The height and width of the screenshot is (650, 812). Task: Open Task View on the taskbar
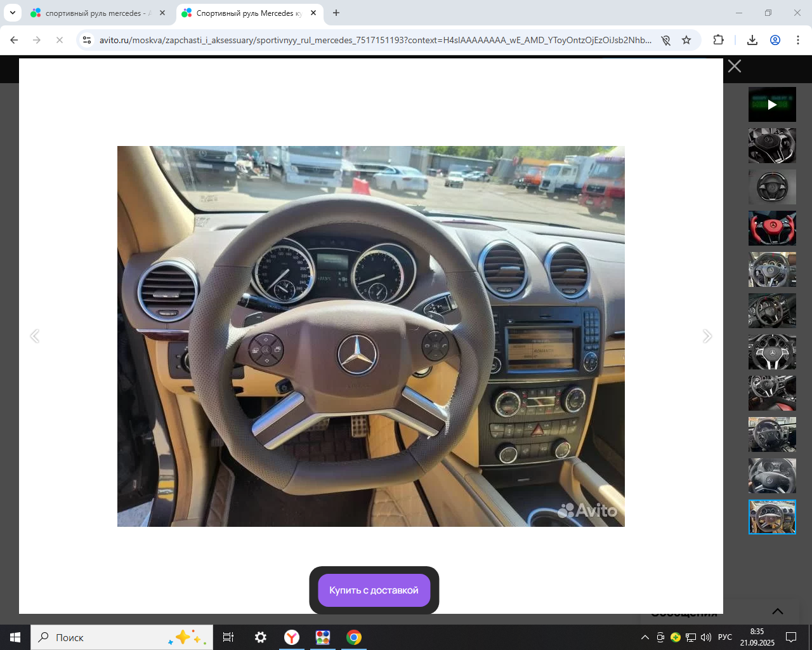(228, 637)
